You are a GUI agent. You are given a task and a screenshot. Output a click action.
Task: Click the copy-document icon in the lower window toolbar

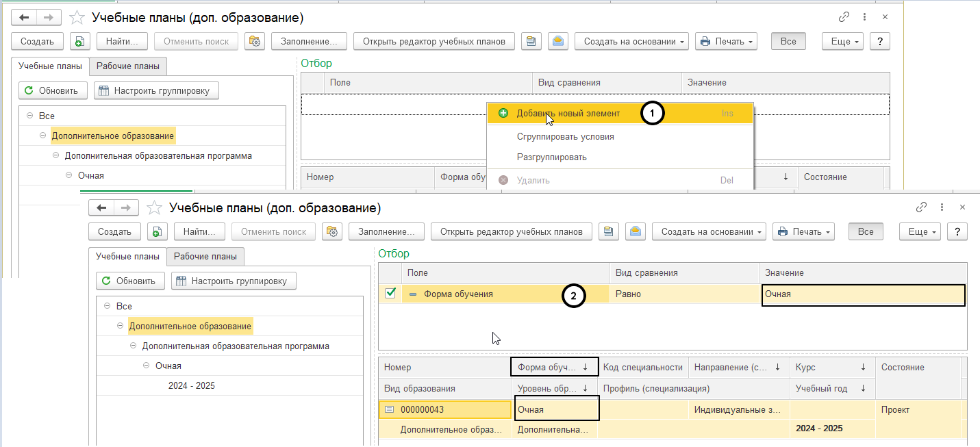coord(157,231)
